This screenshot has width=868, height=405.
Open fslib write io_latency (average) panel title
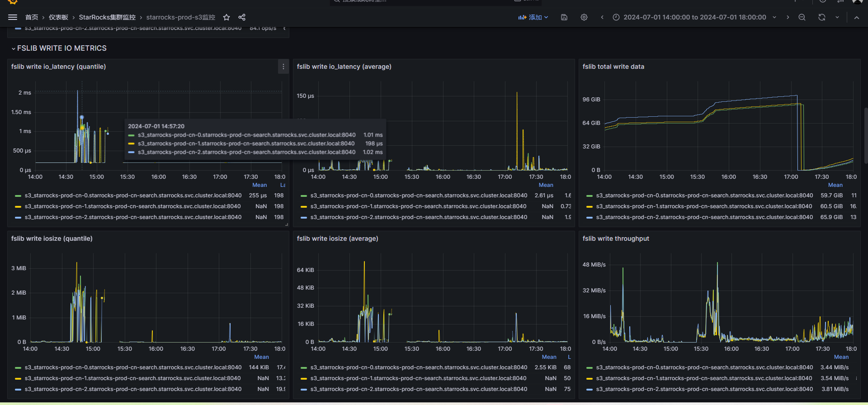tap(344, 67)
